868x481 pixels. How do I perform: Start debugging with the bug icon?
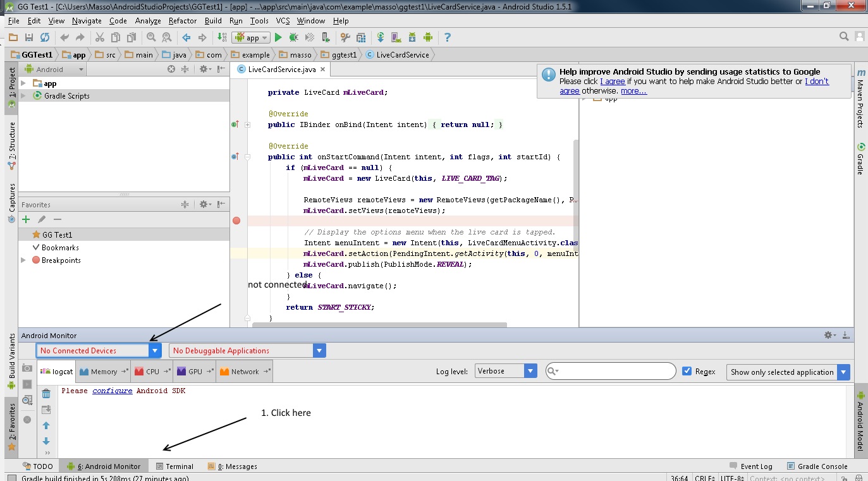(x=293, y=38)
